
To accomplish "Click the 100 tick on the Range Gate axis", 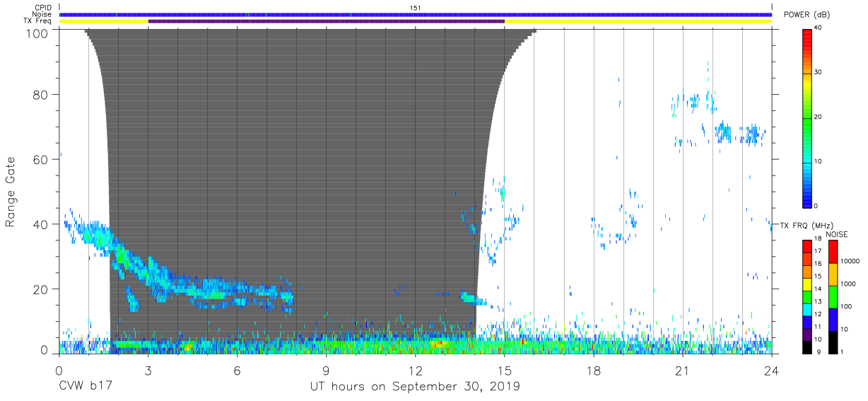I will pyautogui.click(x=38, y=33).
